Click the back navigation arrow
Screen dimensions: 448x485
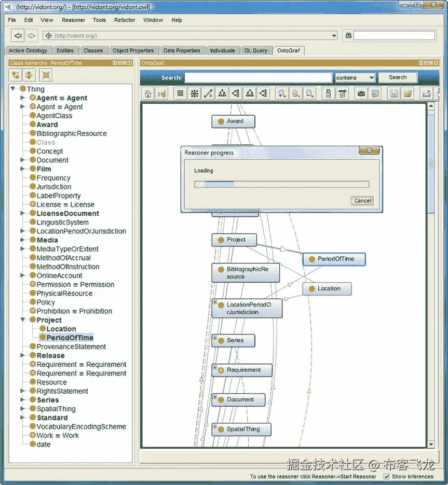point(18,36)
